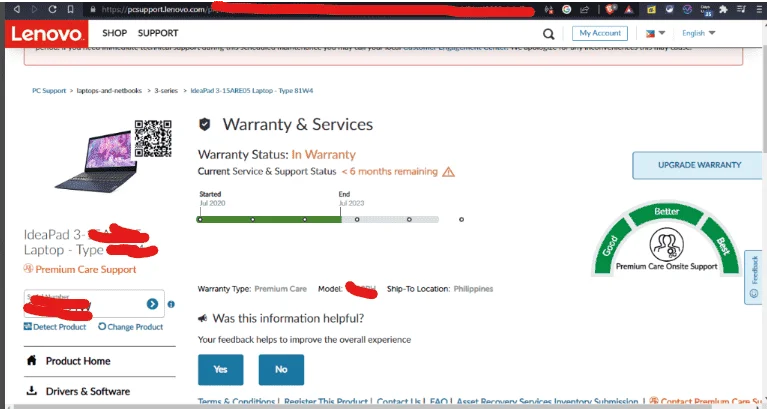The image size is (767, 409).
Task: Click the 'In Warranty' status text
Action: tap(323, 155)
